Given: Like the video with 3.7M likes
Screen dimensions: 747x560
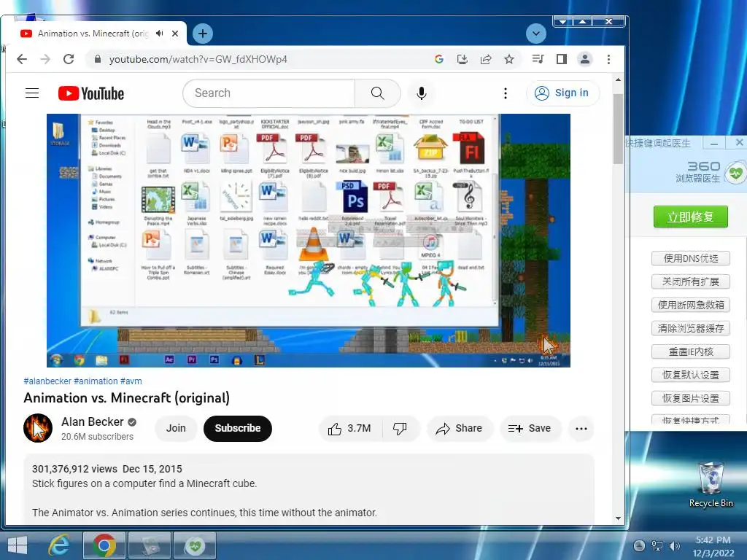Looking at the screenshot, I should point(349,429).
